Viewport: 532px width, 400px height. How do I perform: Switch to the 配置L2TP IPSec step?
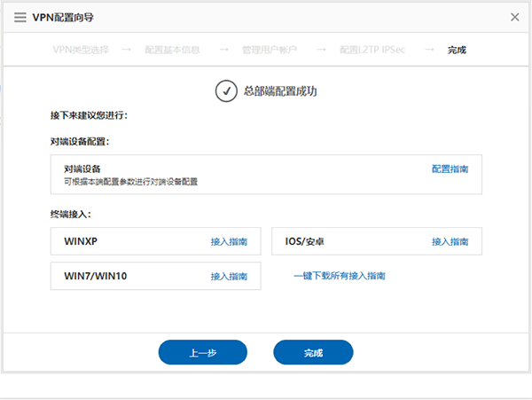click(x=372, y=50)
